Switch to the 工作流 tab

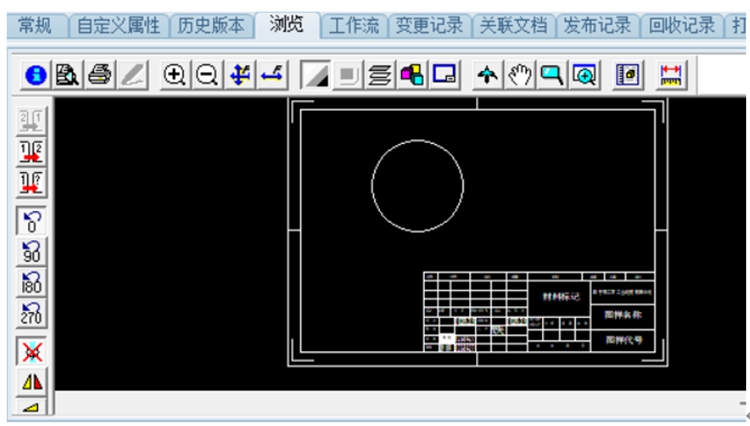point(355,26)
